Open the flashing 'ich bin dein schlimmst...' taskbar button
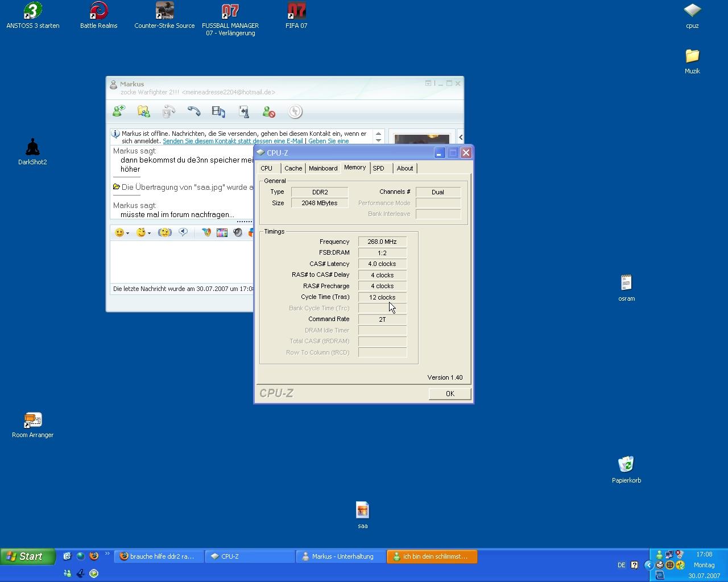The width and height of the screenshot is (728, 582). pos(432,556)
